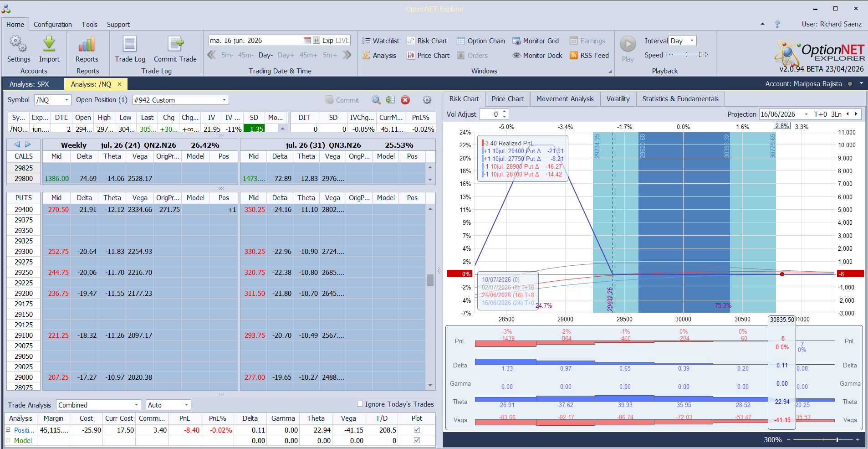Toggle the LIVE mode indicator
This screenshot has width=868, height=449.
point(342,41)
